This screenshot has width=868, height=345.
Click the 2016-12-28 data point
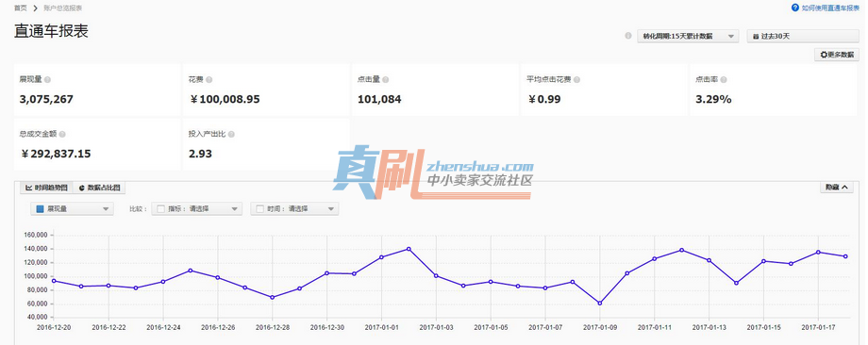click(x=273, y=298)
